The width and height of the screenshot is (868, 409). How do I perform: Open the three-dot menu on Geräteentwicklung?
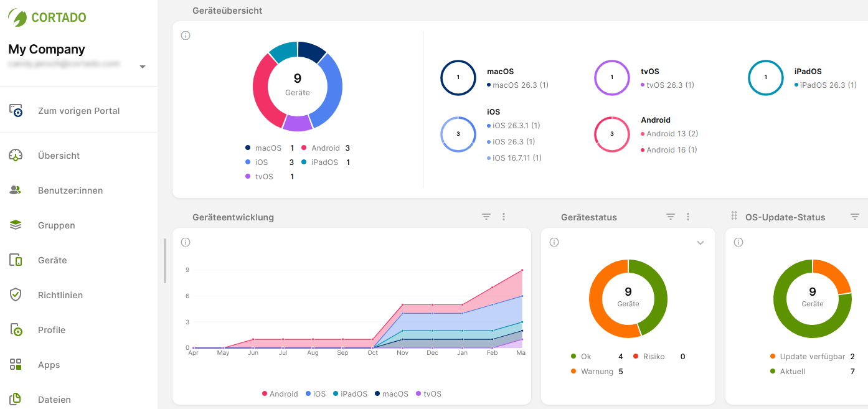coord(504,216)
